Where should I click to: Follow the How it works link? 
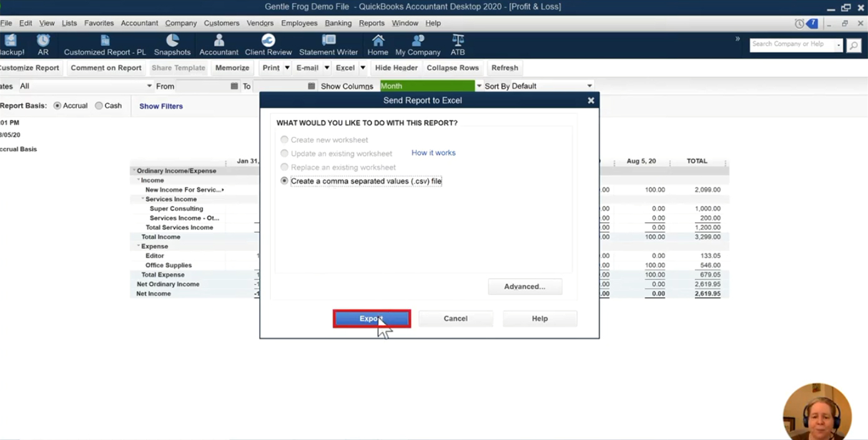pos(433,153)
